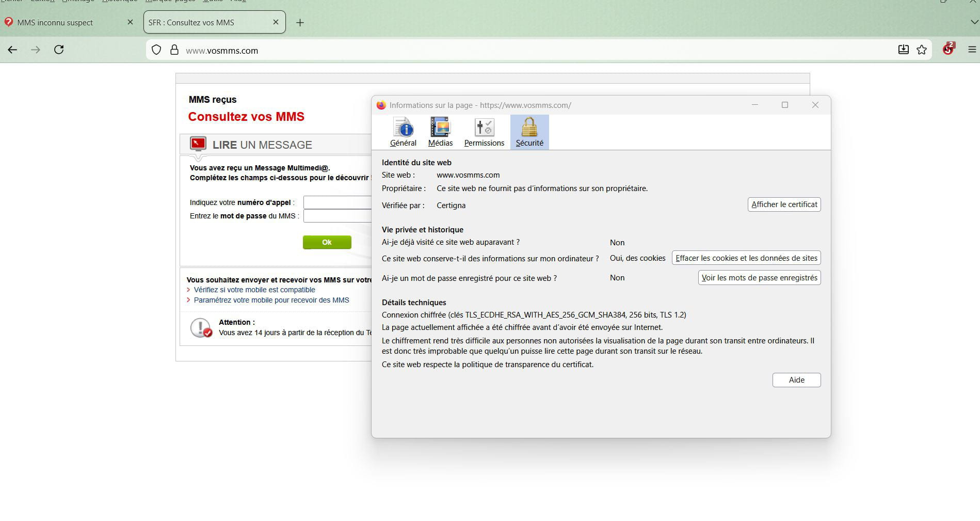Open 'Paramétrez votre mobile pour recevoir des MMS' link
Screen dimensions: 980x521
(x=271, y=300)
